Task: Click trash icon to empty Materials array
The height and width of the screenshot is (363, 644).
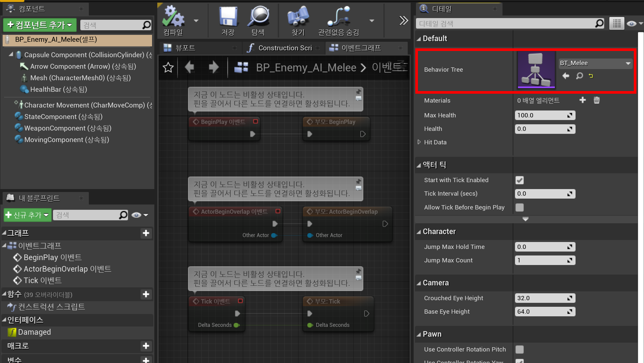Action: coord(597,100)
